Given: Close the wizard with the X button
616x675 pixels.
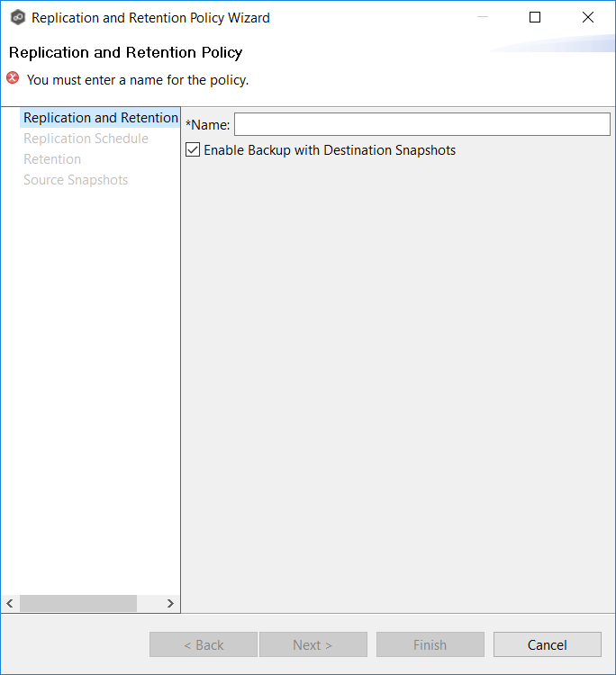Looking at the screenshot, I should [588, 17].
